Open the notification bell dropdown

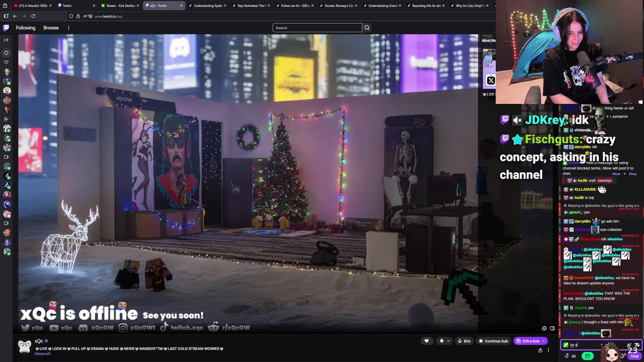[444, 341]
